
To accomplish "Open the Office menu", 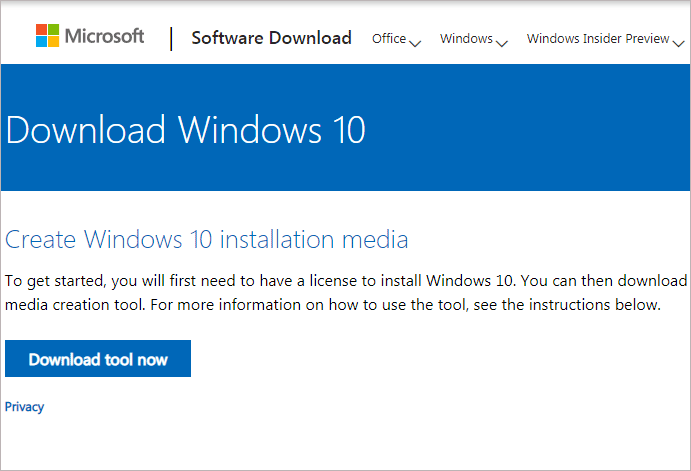I will [389, 39].
